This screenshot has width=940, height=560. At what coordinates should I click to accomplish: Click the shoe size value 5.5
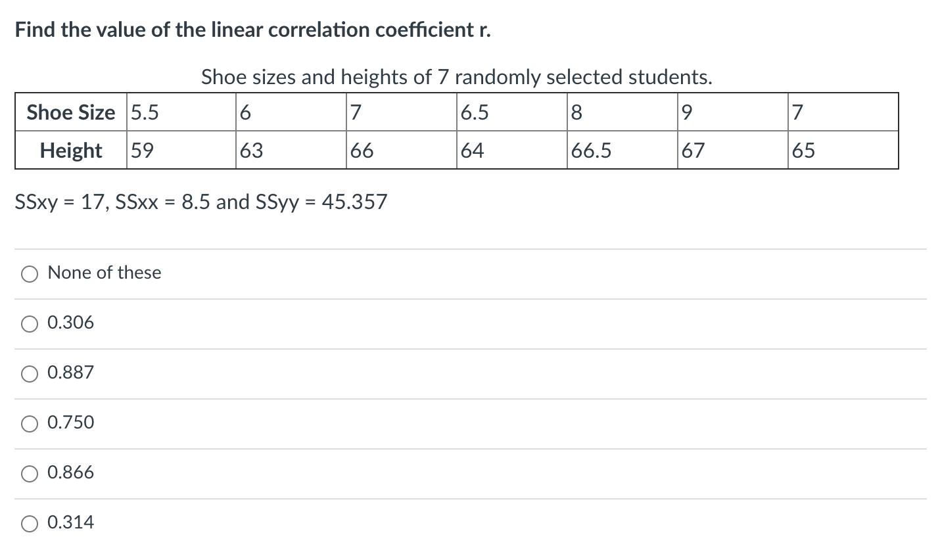pyautogui.click(x=143, y=112)
